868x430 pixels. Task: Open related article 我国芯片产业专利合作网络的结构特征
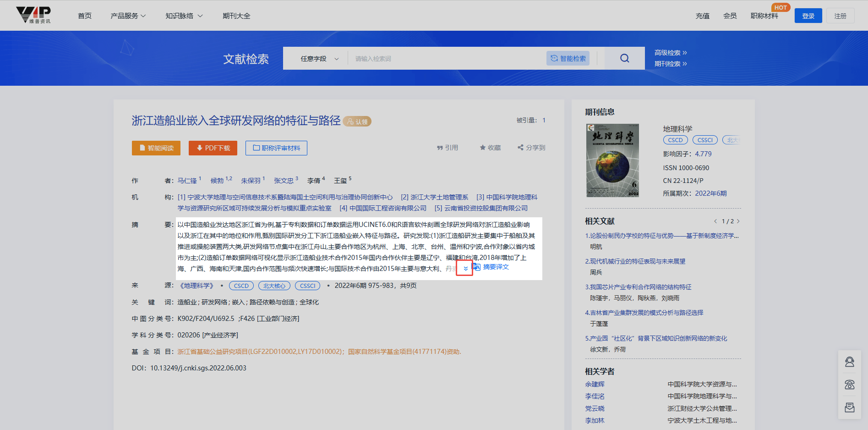click(639, 287)
